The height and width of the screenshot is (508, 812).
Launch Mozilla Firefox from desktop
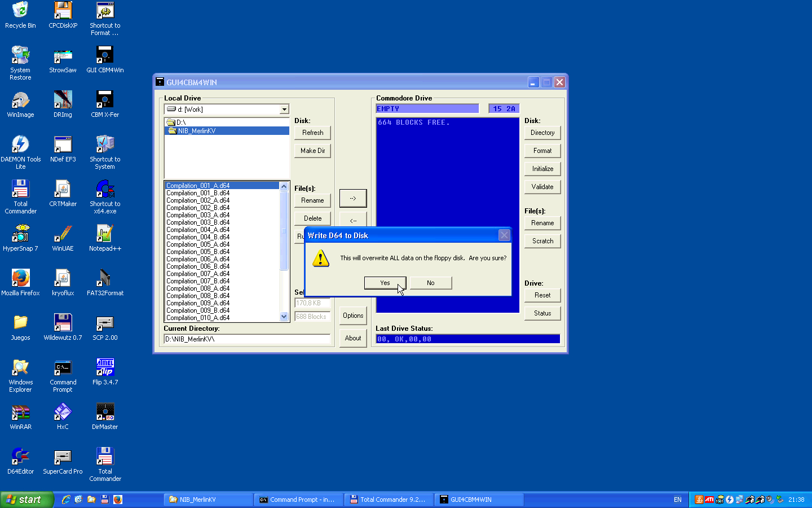[20, 283]
